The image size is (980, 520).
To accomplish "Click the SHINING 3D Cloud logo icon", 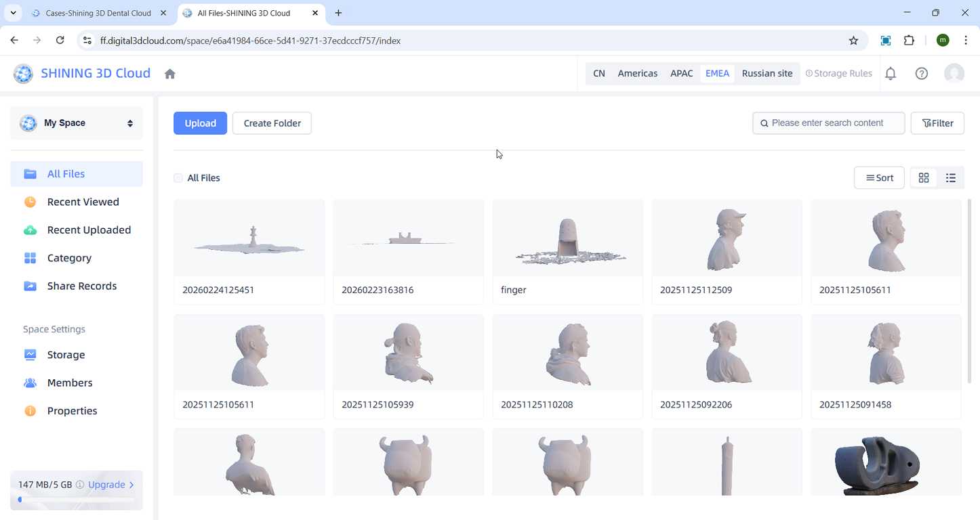I will pyautogui.click(x=23, y=74).
